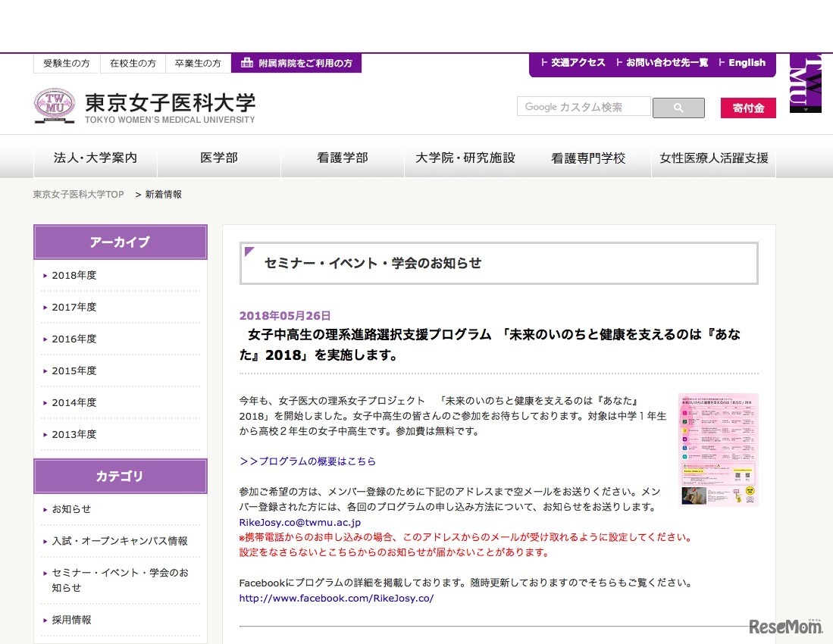Click the 東京女子医科大学TOP breadcrumb link
Screen dimensions: 833x644
78,194
